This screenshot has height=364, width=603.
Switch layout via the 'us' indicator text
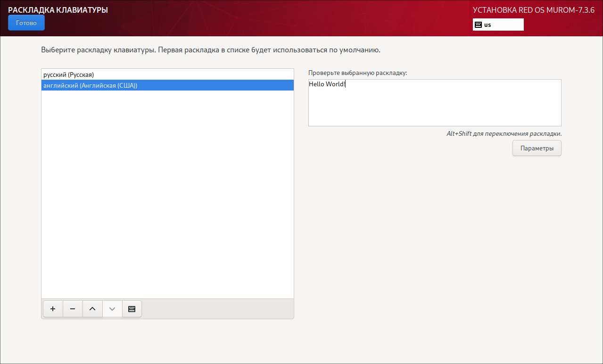487,25
